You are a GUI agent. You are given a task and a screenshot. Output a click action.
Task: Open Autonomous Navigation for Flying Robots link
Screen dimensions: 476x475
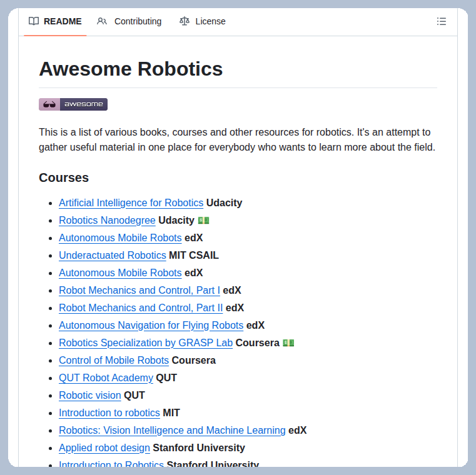(151, 325)
